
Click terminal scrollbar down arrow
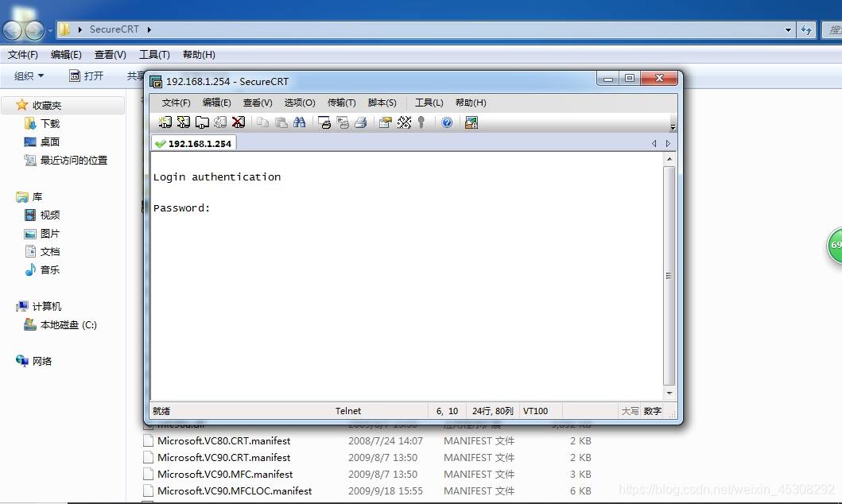[669, 394]
